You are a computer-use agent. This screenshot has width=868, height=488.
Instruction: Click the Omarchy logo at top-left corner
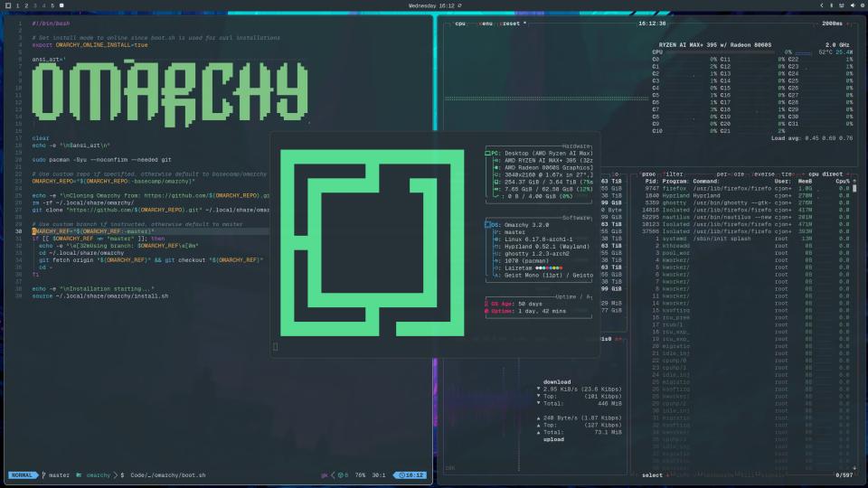(x=8, y=5)
